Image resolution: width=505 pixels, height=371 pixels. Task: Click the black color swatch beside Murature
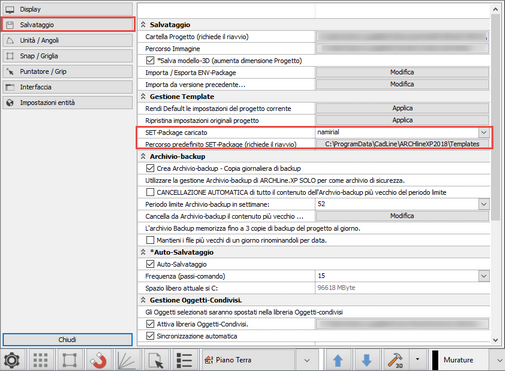pyautogui.click(x=435, y=360)
